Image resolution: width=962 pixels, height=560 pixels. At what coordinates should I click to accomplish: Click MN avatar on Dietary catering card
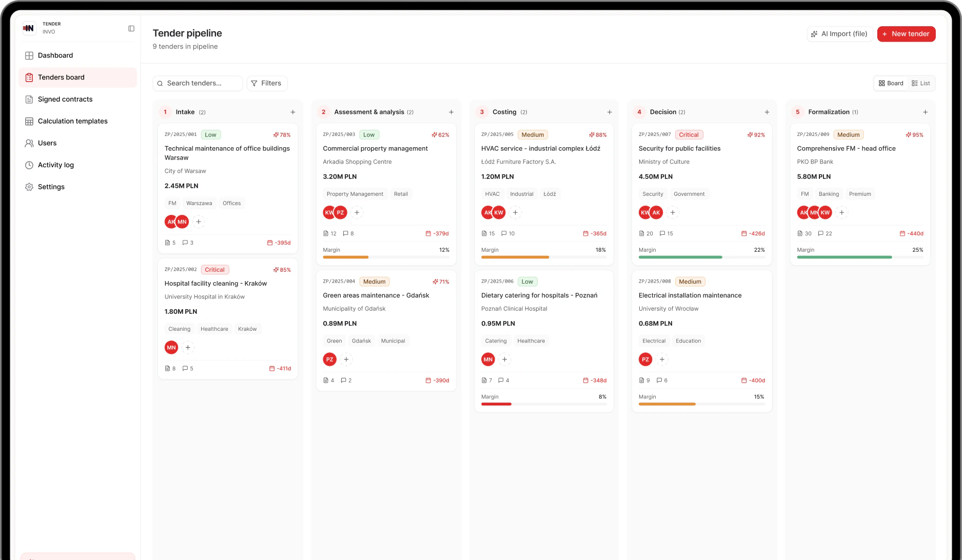point(488,359)
